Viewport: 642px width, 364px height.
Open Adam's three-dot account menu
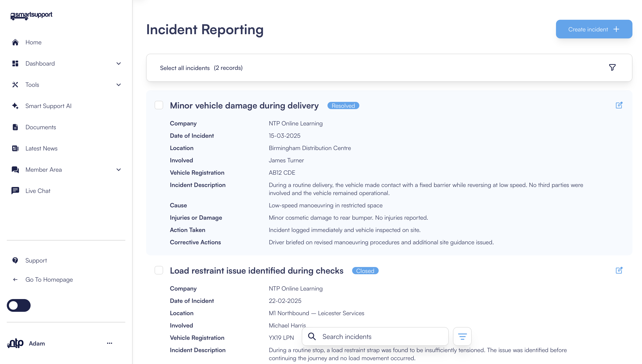[110, 343]
